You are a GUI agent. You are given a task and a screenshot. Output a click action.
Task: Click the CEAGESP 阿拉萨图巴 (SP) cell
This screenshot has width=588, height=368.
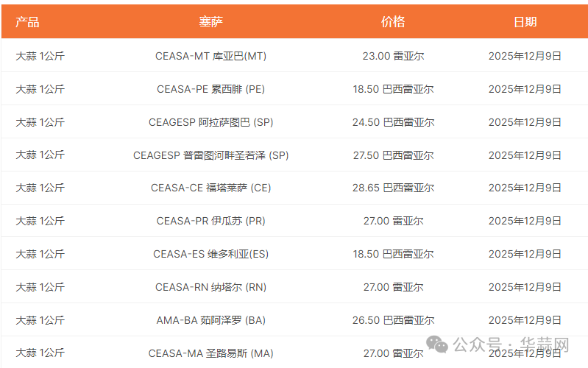point(210,122)
